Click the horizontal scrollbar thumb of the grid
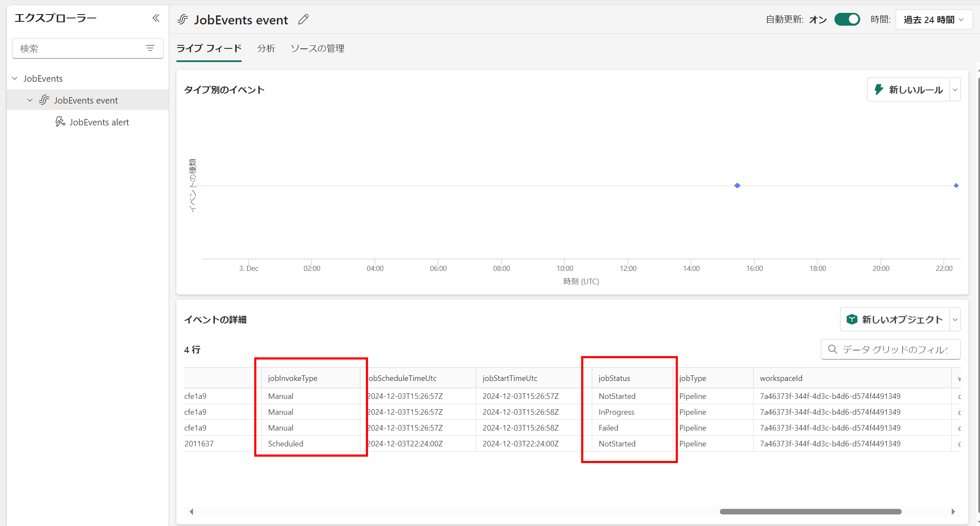The image size is (980, 526). point(810,511)
